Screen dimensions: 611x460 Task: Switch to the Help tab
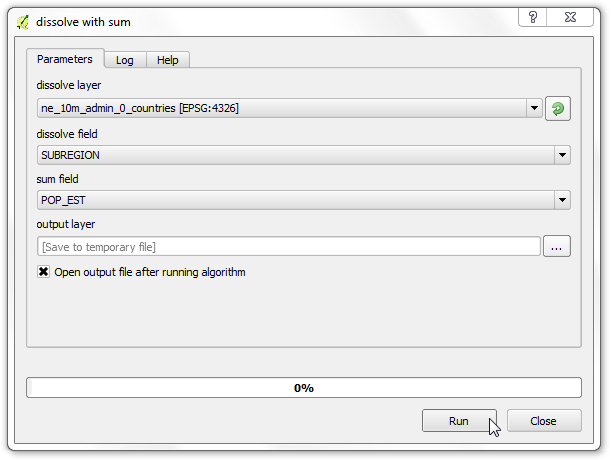[x=168, y=60]
